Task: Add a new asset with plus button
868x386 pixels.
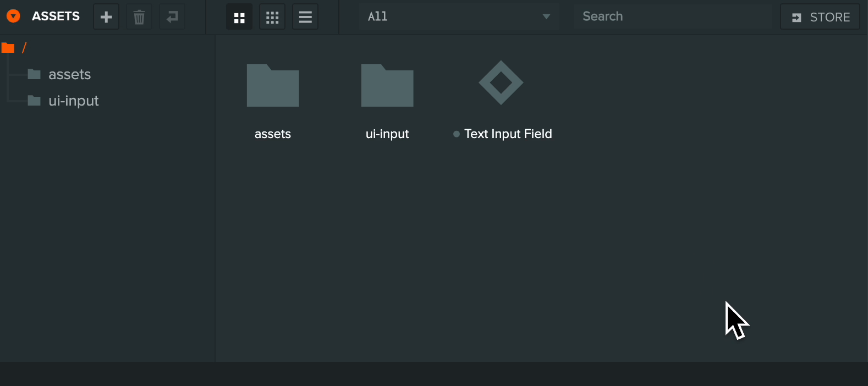Action: click(x=106, y=17)
